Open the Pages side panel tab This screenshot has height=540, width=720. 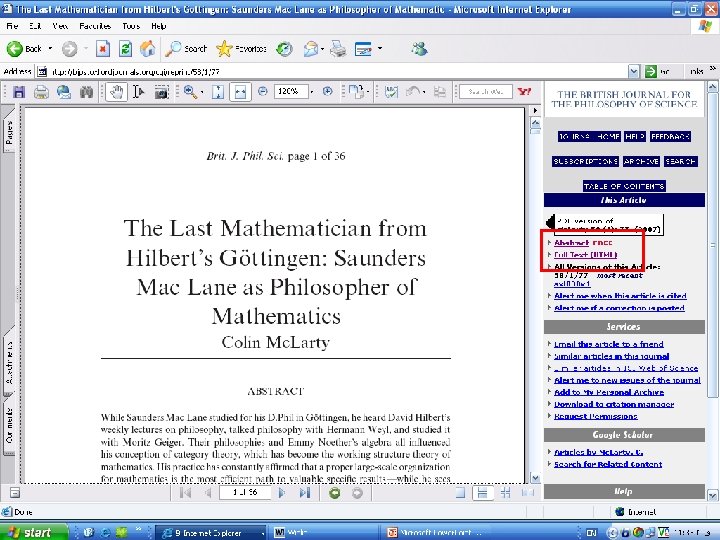(10, 132)
